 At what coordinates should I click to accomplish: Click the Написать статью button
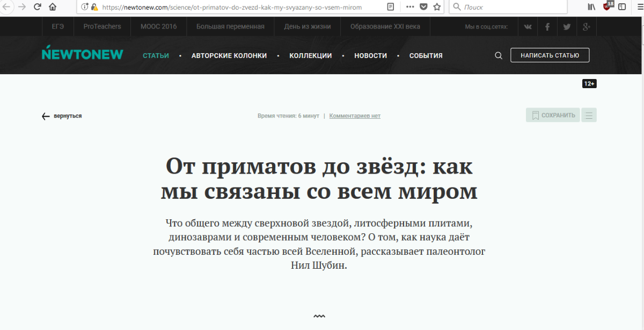coord(550,55)
